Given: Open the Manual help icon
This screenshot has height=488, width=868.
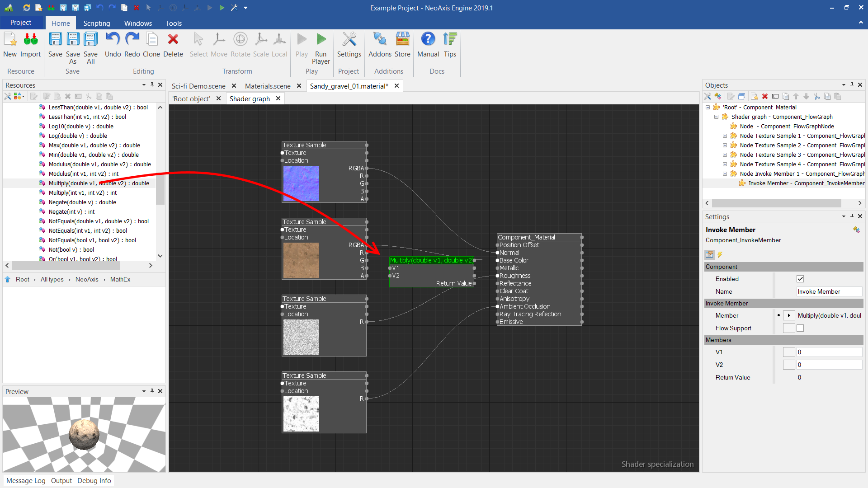Looking at the screenshot, I should coord(428,40).
